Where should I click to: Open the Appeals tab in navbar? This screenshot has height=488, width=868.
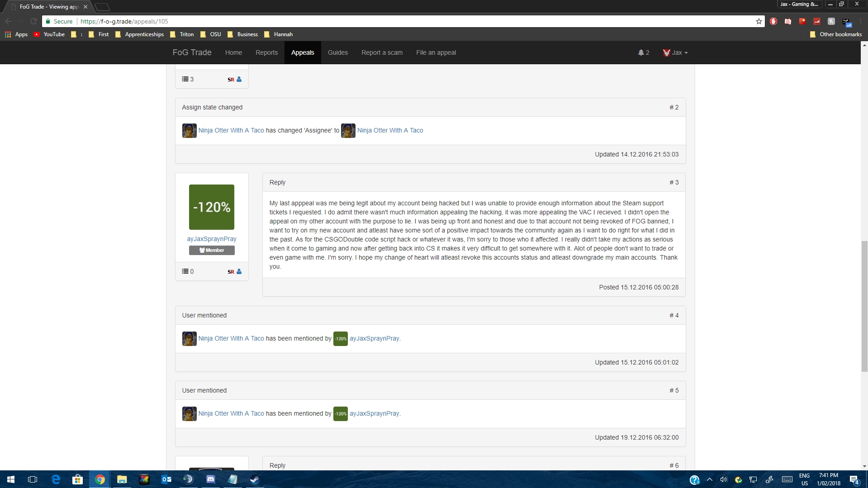302,52
